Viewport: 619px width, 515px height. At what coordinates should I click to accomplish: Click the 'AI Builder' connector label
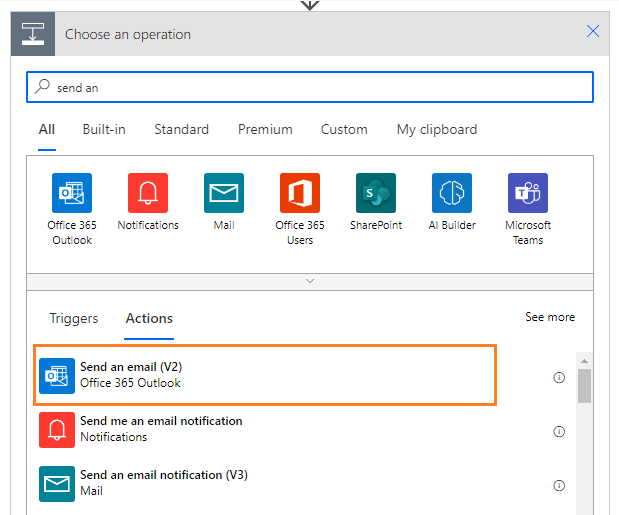point(452,225)
